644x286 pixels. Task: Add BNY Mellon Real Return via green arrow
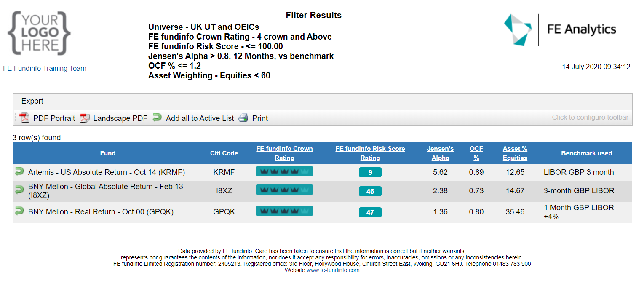click(19, 211)
